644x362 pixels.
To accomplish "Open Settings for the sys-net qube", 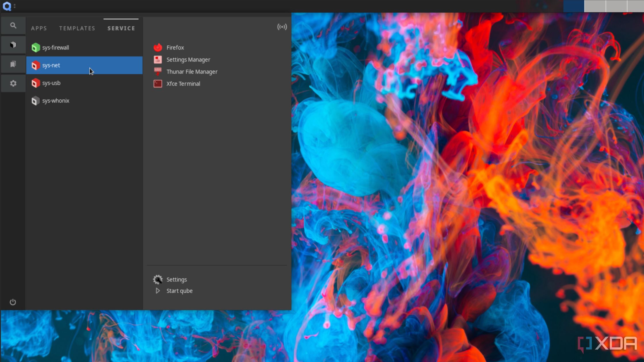I will (x=176, y=279).
